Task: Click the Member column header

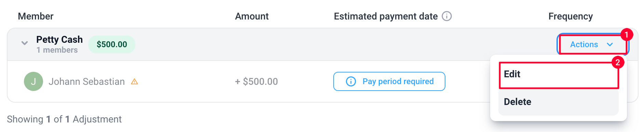Action: pos(36,16)
